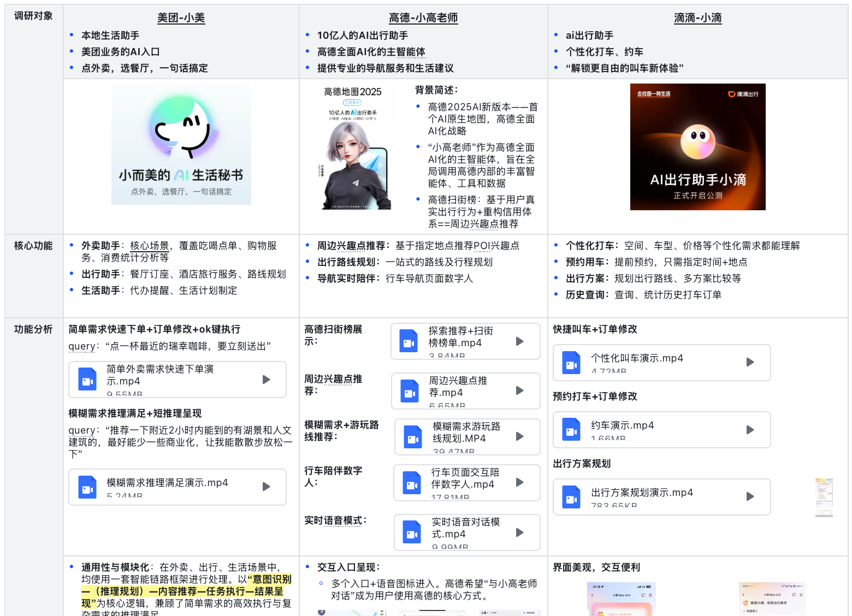Open the 美团-小美 heading link

pos(181,18)
